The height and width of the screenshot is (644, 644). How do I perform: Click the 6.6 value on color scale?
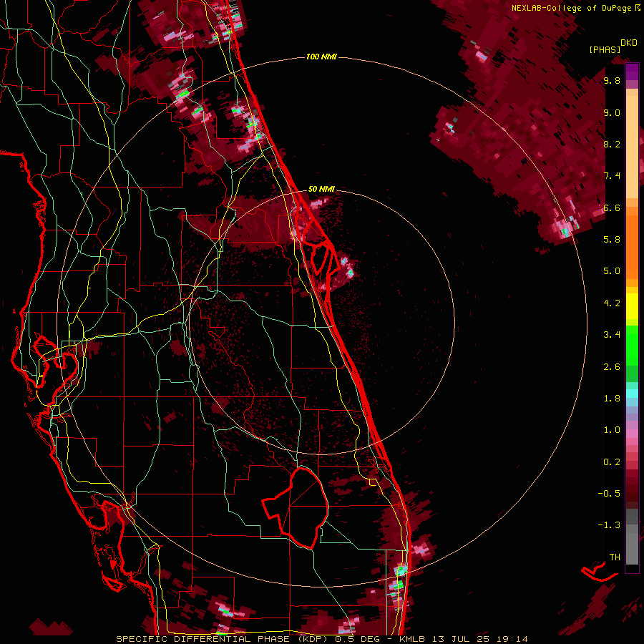click(612, 208)
